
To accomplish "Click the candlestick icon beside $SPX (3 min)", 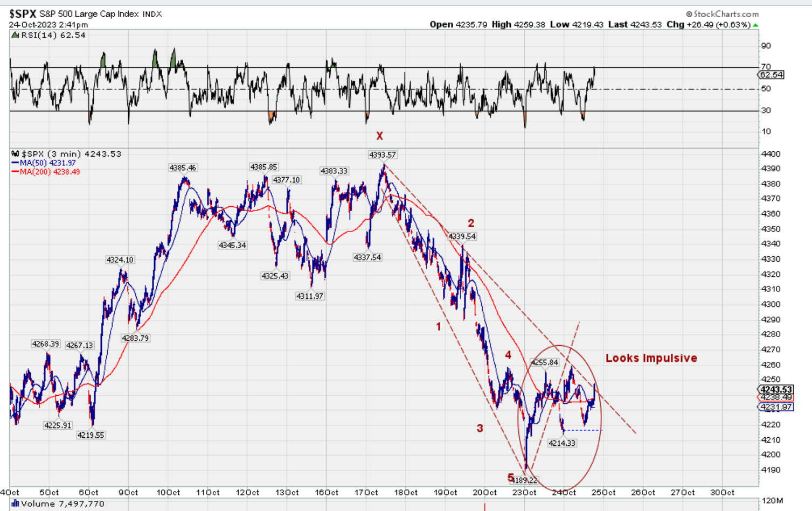I will [15, 154].
